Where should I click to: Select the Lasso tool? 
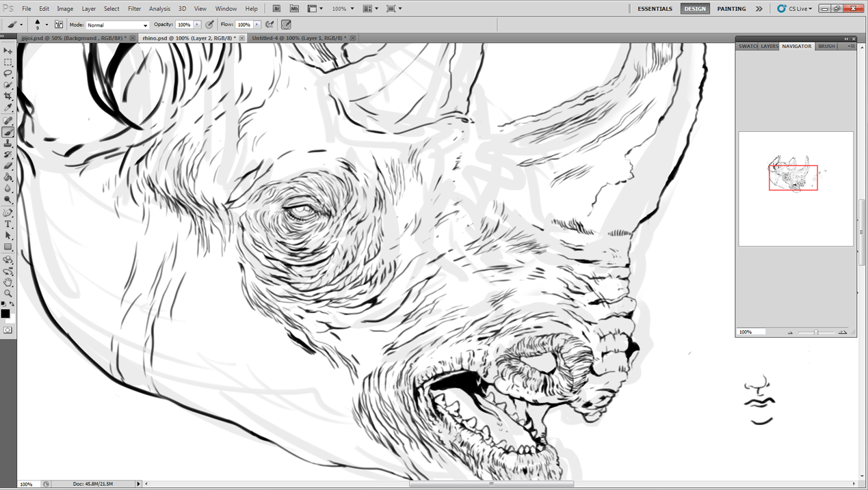coord(8,74)
